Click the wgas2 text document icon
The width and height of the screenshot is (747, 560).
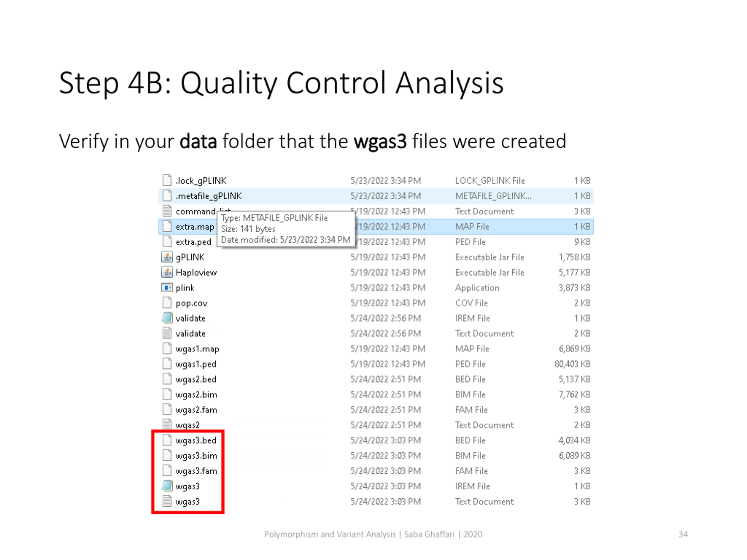(167, 424)
